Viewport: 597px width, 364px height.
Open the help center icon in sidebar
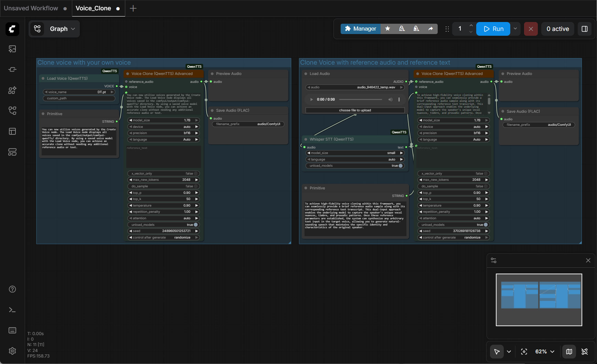pos(12,289)
